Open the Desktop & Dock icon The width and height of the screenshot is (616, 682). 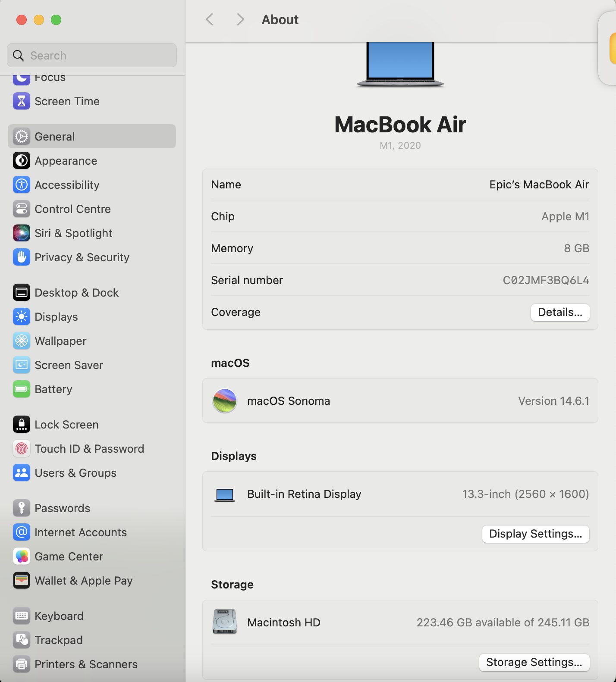[22, 293]
